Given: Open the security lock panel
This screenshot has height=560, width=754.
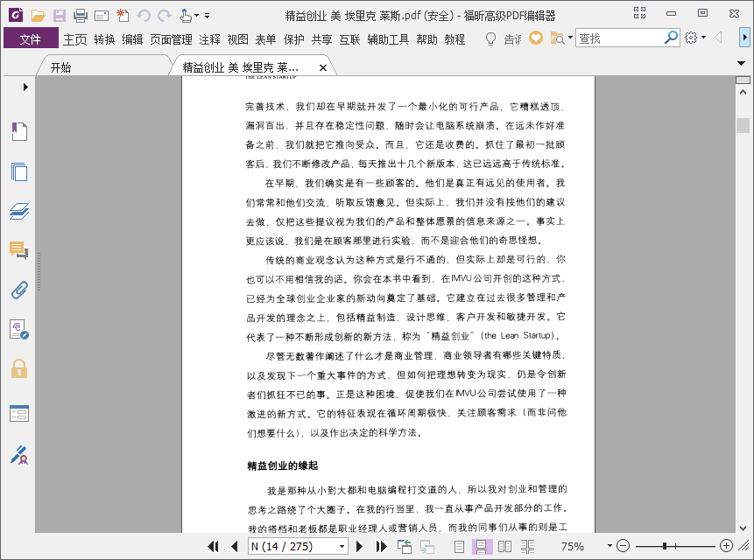Looking at the screenshot, I should pos(19,368).
